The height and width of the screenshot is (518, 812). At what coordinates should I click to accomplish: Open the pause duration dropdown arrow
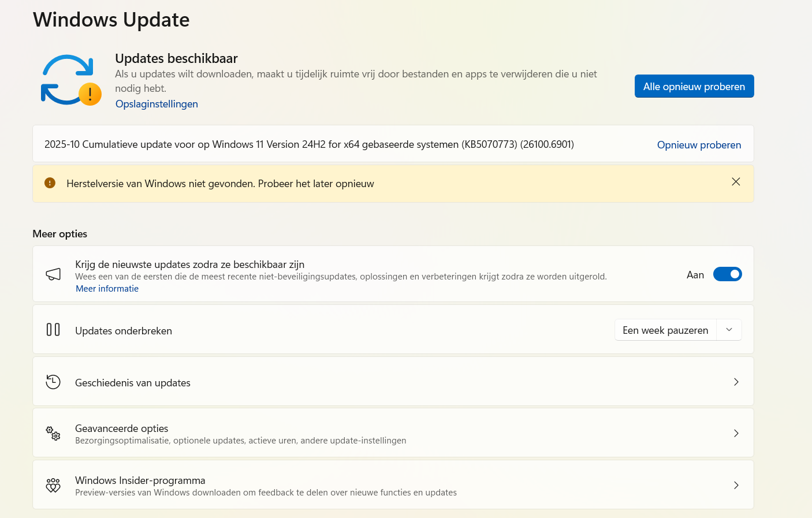pyautogui.click(x=728, y=329)
